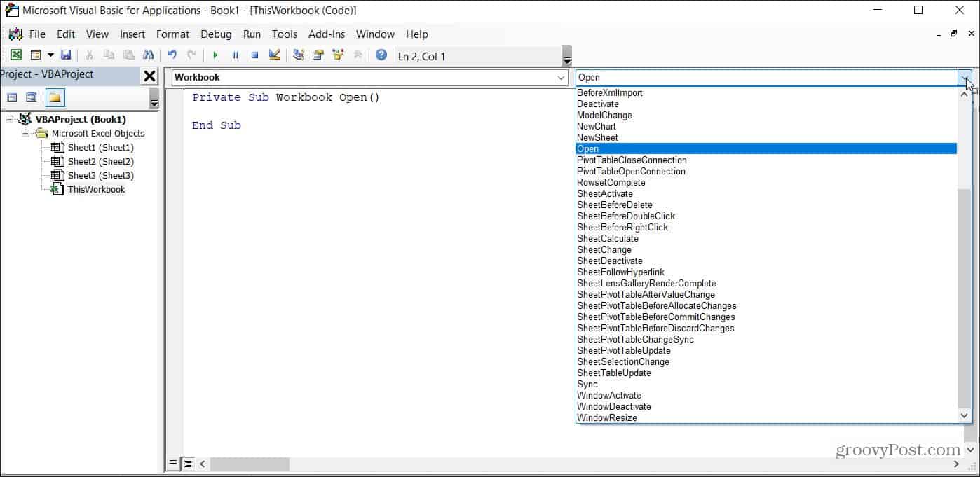Open the Object Browser from the toolbar
This screenshot has height=477, width=980.
(339, 55)
